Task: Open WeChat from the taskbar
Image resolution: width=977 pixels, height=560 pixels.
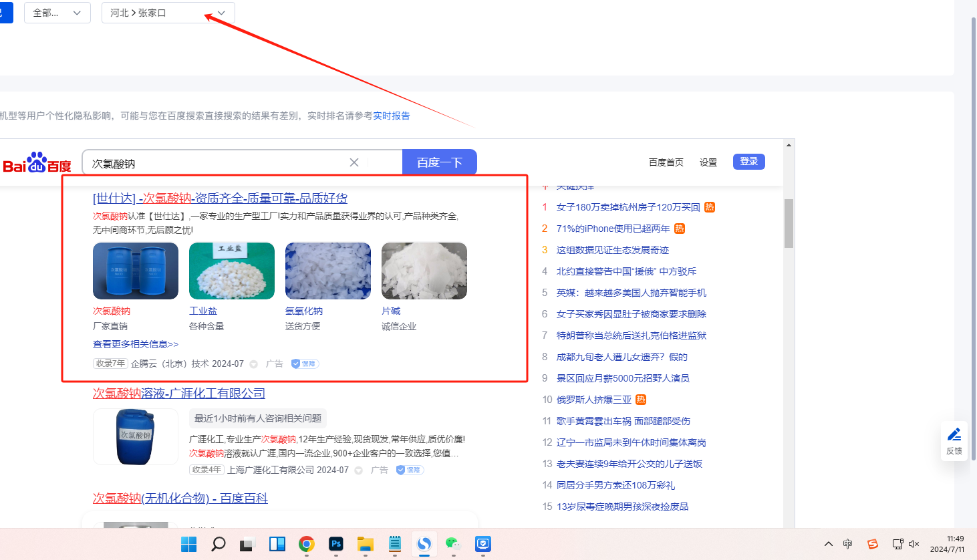Action: pos(454,544)
